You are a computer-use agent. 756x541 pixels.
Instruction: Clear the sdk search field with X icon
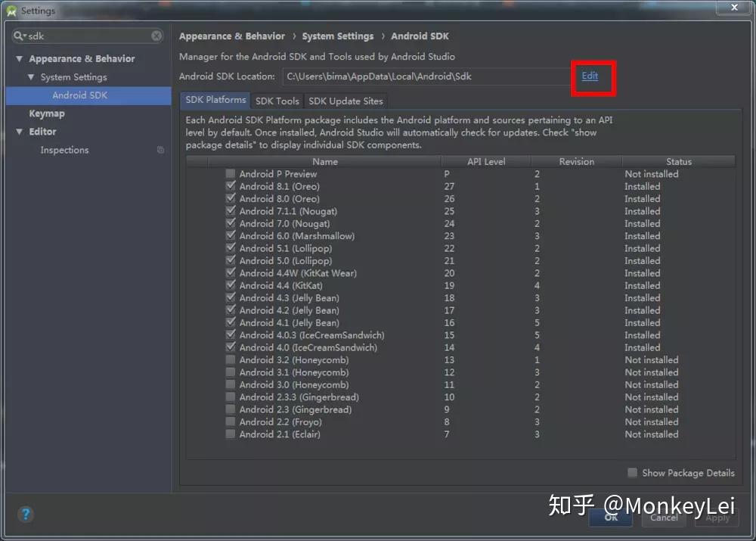[156, 36]
